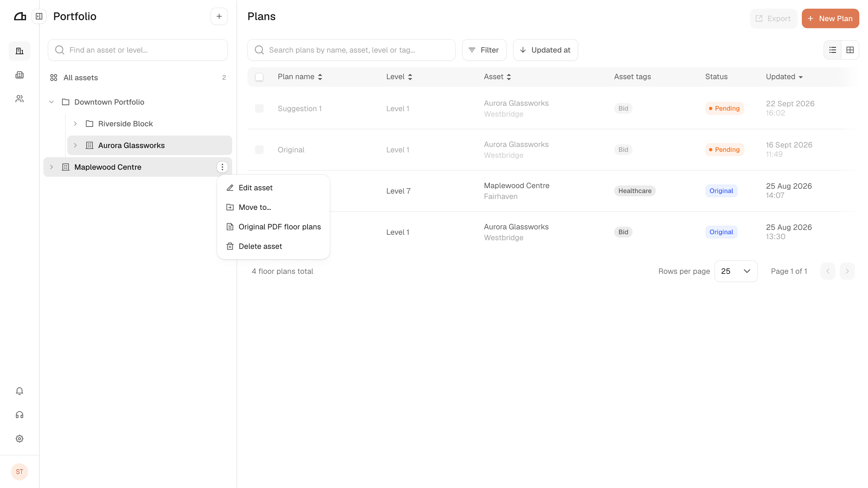Open the buildings portfolio sidebar icon
The width and height of the screenshot is (868, 488).
tap(20, 51)
